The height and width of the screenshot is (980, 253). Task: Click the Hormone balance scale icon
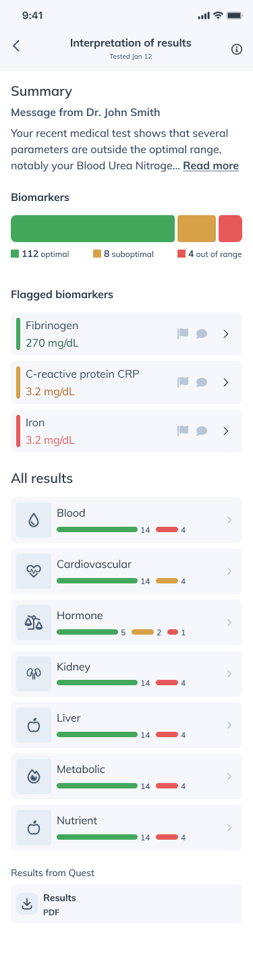[34, 623]
